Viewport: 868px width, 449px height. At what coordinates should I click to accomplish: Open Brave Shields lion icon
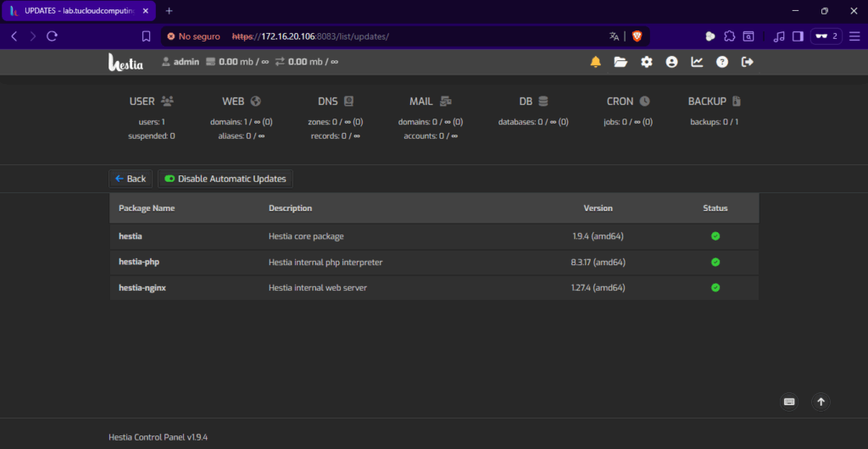point(637,36)
